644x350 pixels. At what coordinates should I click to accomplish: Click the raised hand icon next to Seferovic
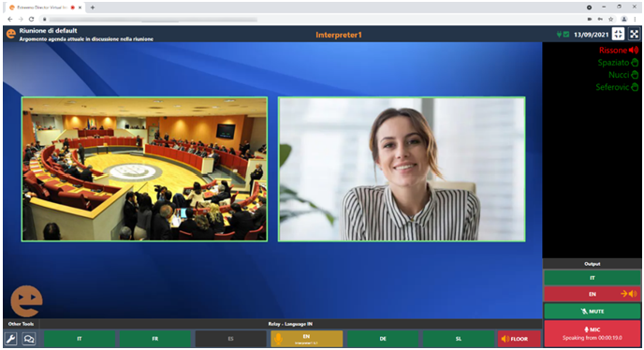(635, 87)
